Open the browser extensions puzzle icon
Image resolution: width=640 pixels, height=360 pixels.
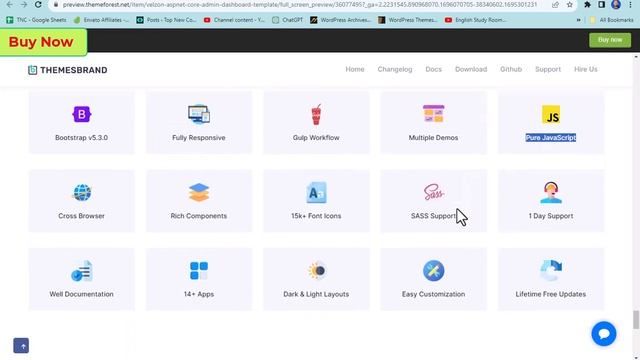click(x=587, y=5)
